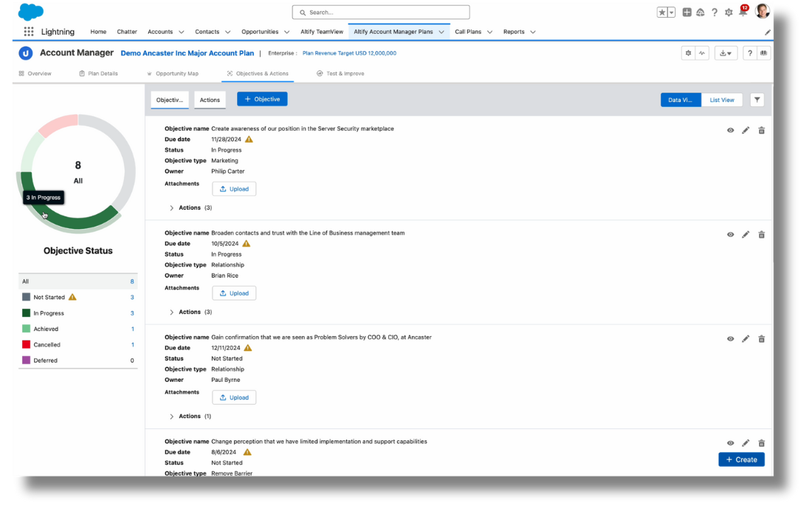The image size is (812, 517).
Task: Click the Account Manager round logo icon
Action: click(25, 53)
